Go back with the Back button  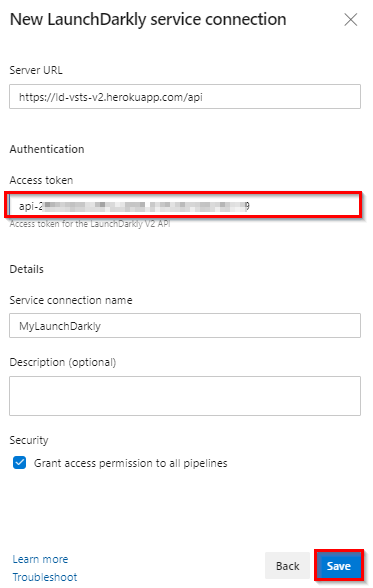288,566
